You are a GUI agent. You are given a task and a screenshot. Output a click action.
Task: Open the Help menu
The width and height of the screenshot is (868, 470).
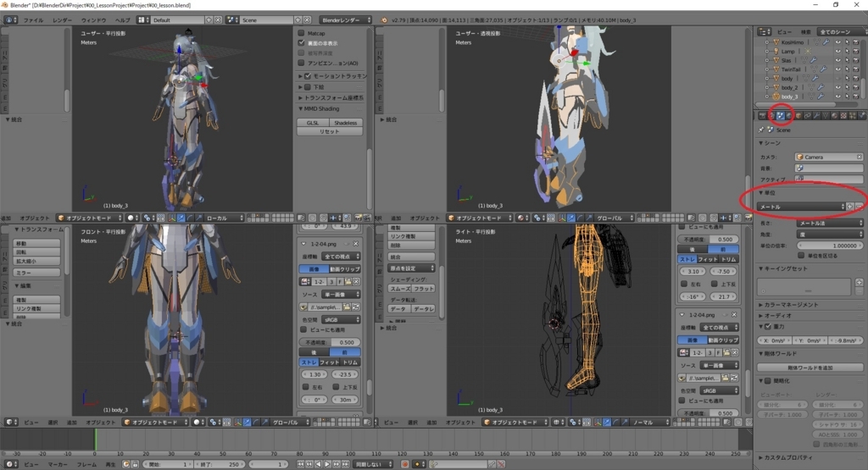pos(122,20)
